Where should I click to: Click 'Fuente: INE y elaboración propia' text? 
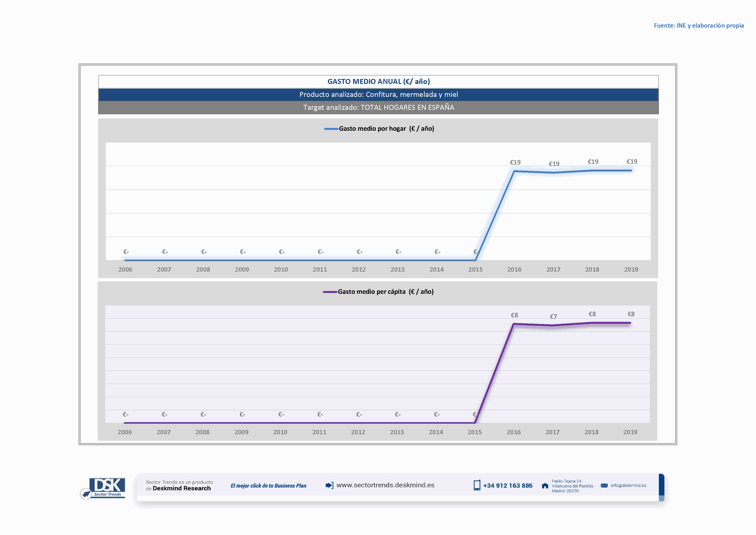[x=699, y=26]
